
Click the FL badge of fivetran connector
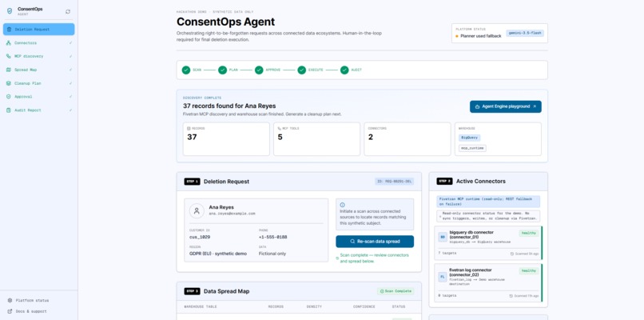coord(443,277)
